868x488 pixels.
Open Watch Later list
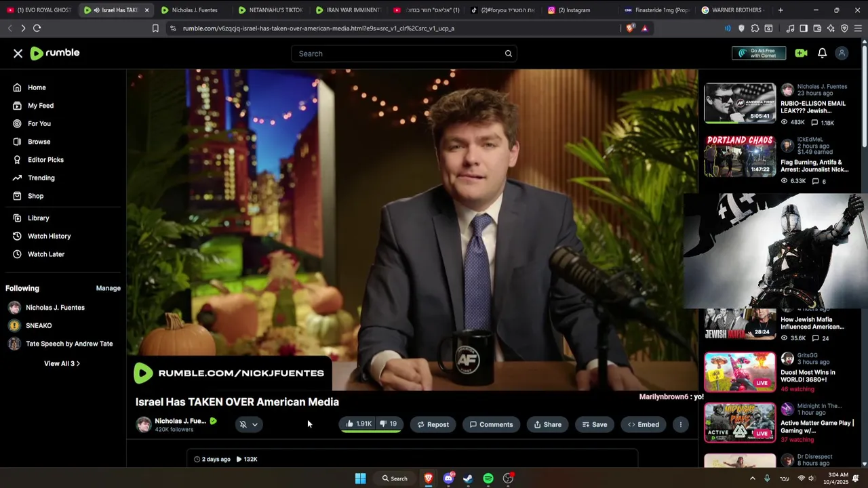pos(46,254)
